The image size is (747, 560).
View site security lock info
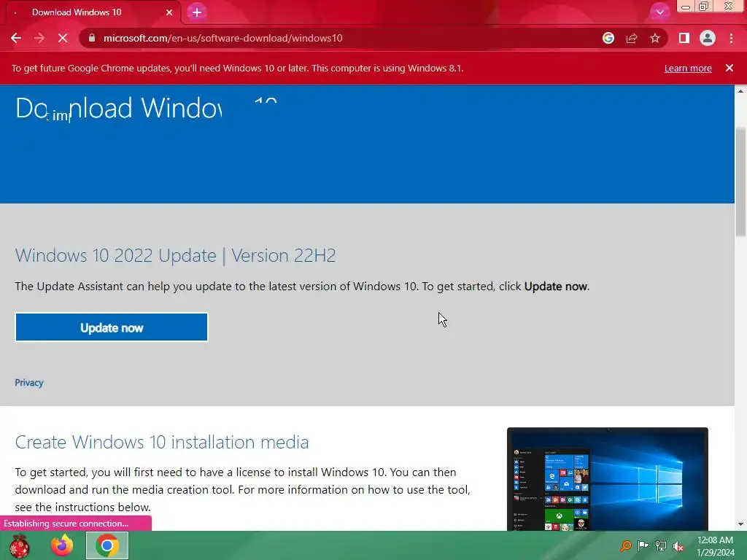(92, 38)
